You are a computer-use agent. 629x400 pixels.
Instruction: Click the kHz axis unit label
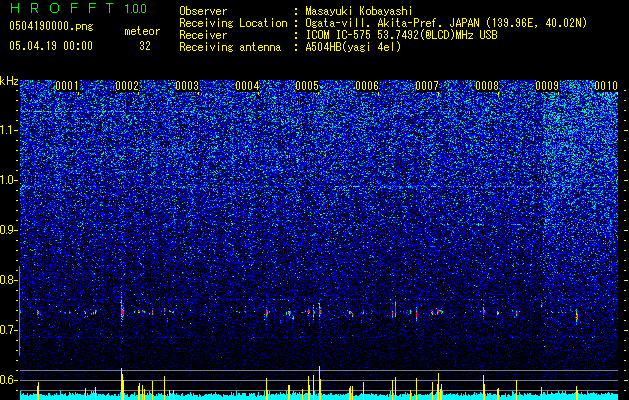(x=9, y=81)
